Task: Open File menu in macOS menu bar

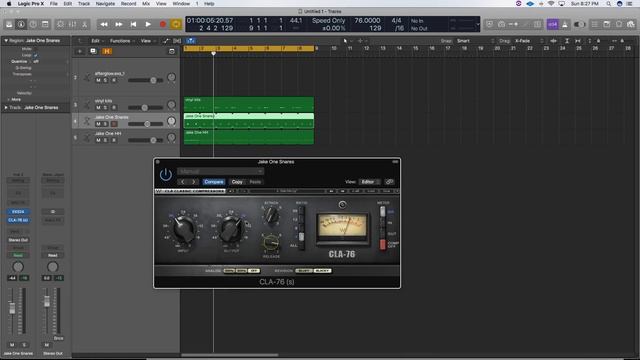Action: pyautogui.click(x=53, y=4)
